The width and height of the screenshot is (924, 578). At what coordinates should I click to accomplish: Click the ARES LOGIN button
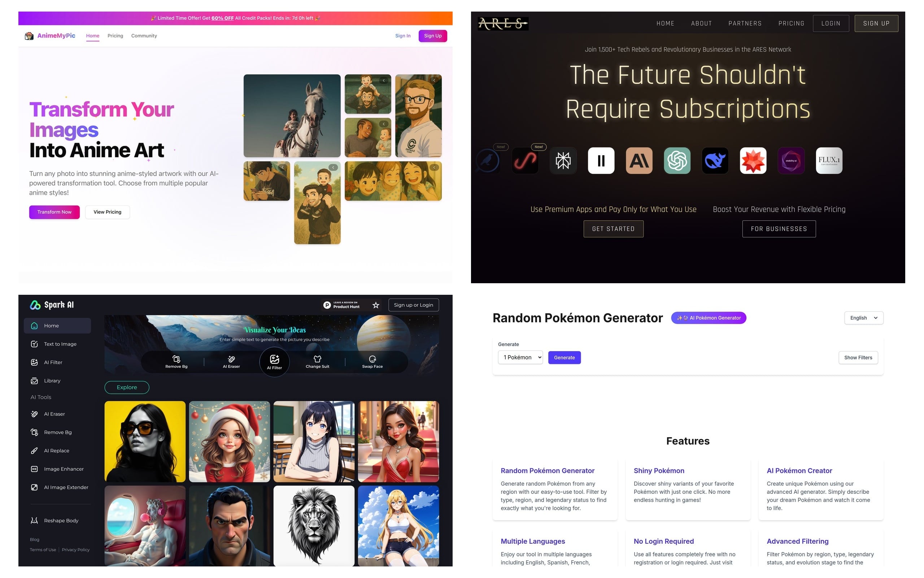pos(831,24)
